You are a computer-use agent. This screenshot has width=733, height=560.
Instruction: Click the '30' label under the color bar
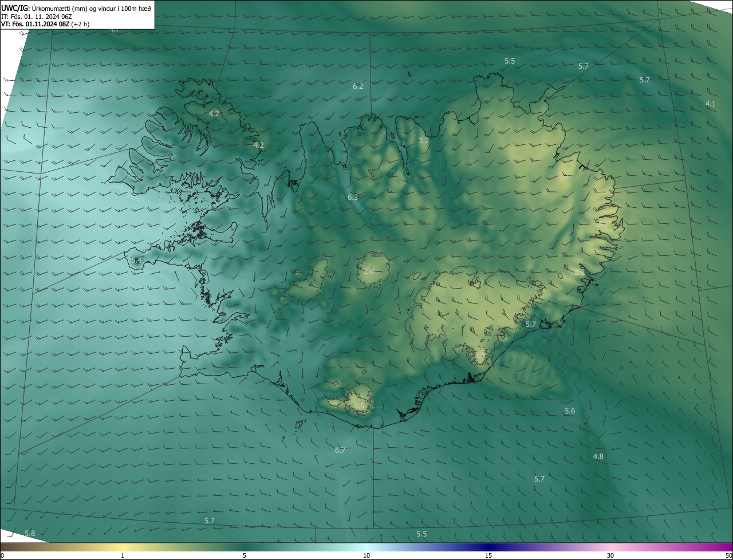[x=610, y=556]
